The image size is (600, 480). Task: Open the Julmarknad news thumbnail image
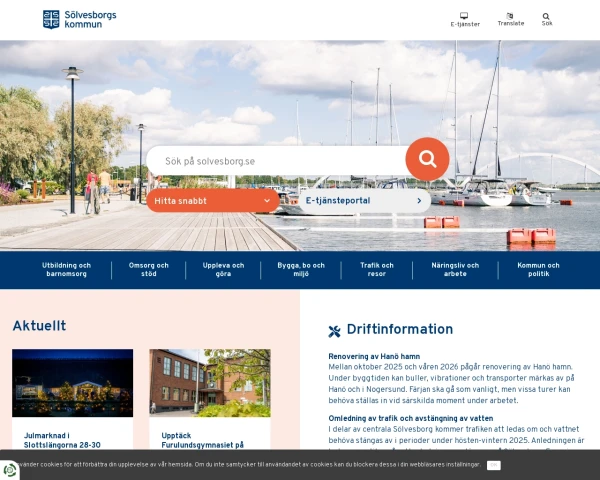click(x=72, y=382)
